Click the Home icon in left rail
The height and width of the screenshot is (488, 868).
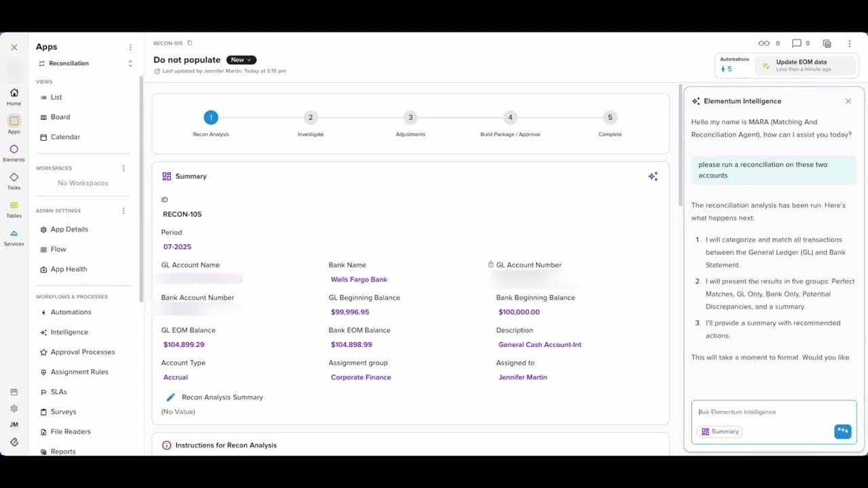pyautogui.click(x=14, y=94)
